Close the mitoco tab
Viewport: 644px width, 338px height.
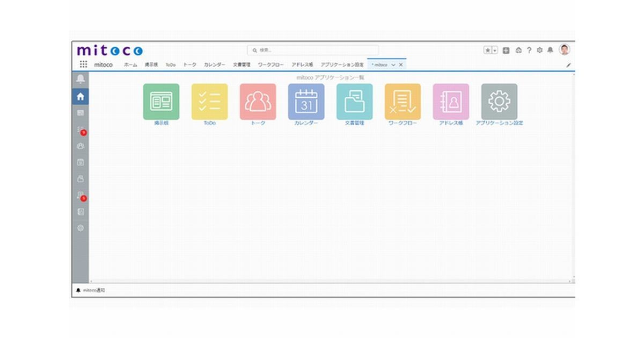[x=401, y=64]
